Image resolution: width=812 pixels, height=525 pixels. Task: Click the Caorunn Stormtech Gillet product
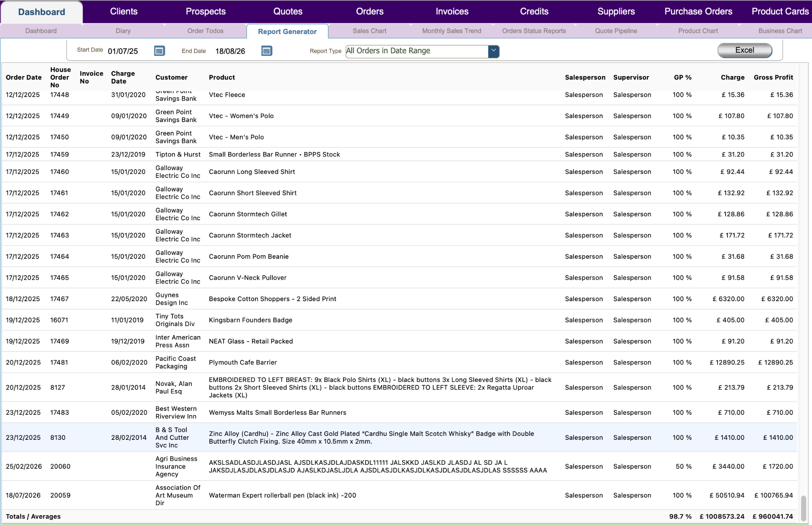click(x=248, y=214)
